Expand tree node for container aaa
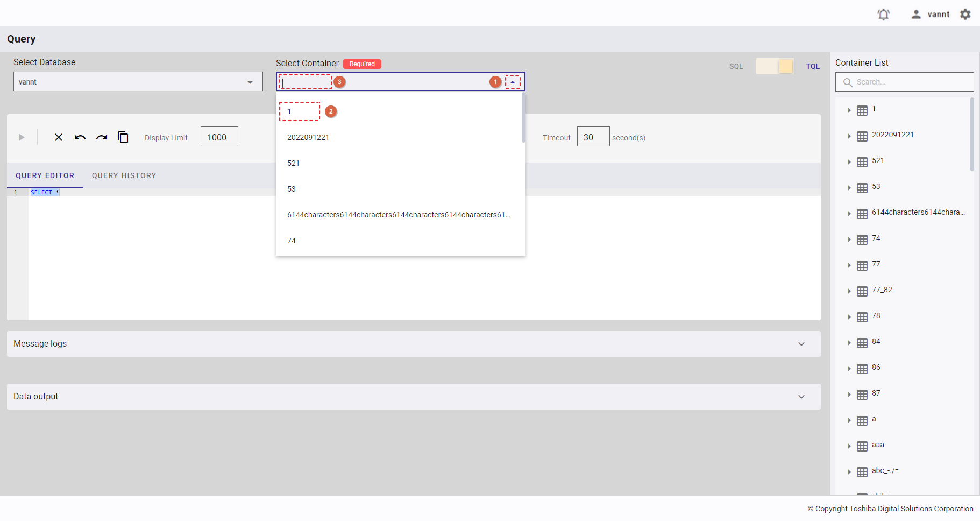Screen dimensions: 980x521 849,446
